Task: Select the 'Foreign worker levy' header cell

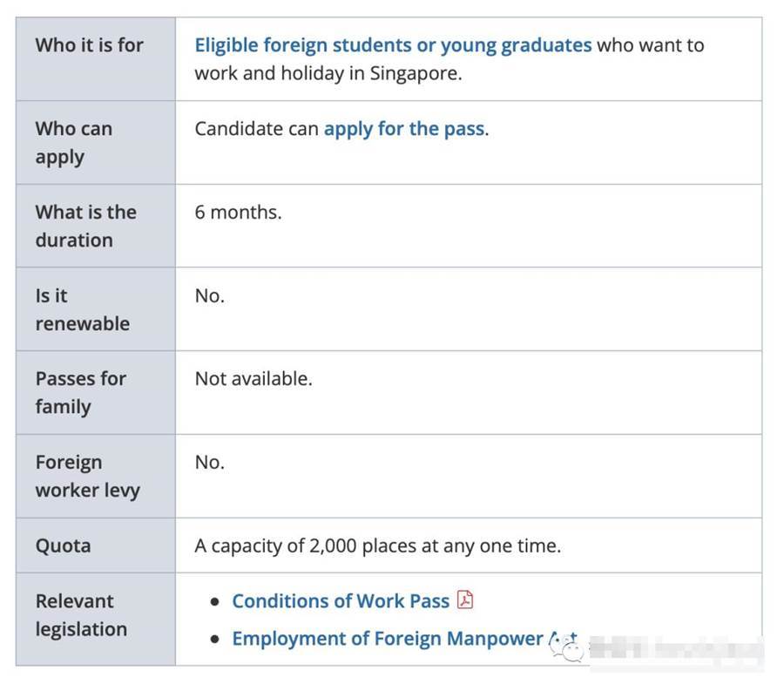Action: pos(96,477)
